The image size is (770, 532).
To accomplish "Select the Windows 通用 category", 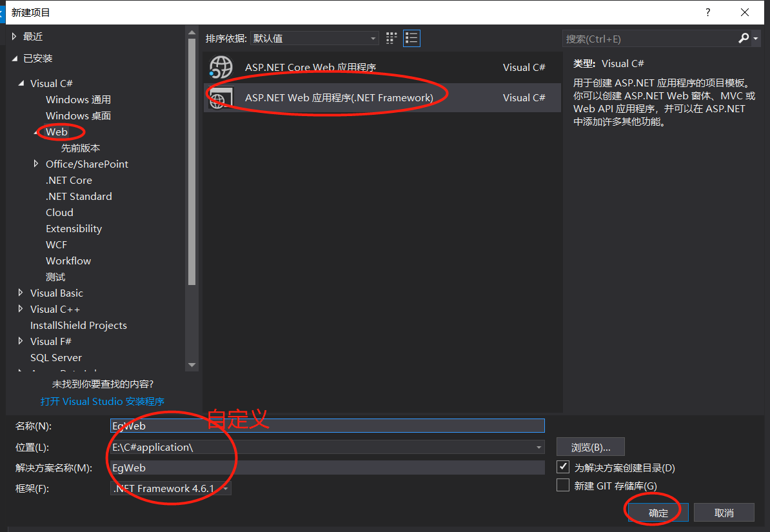I will (78, 100).
